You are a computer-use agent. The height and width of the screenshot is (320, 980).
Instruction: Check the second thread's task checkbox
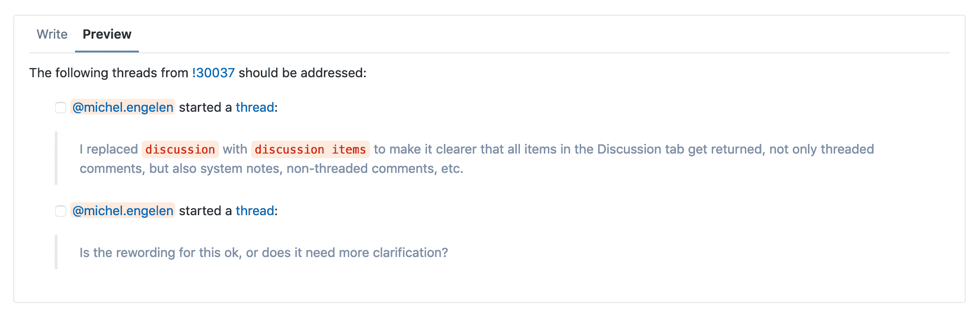(60, 211)
